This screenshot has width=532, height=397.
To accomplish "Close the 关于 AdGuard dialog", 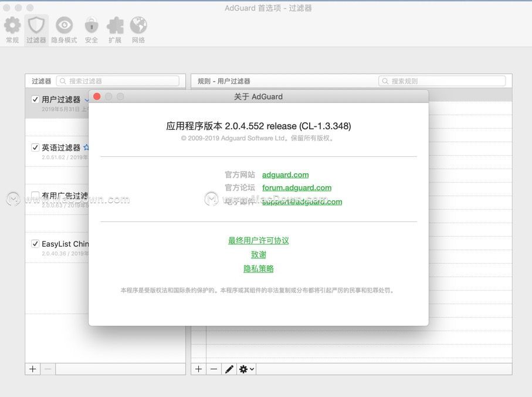I will pyautogui.click(x=97, y=96).
